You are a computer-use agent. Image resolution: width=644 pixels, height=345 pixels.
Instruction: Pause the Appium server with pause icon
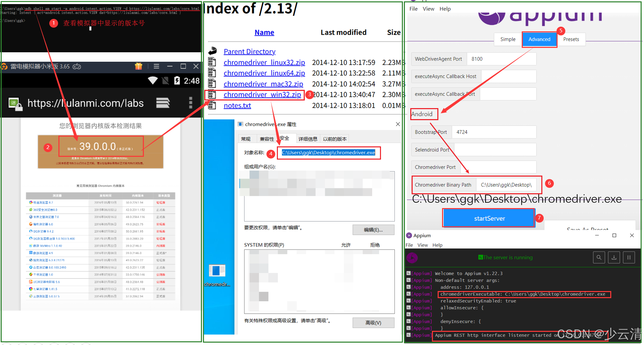tap(629, 257)
